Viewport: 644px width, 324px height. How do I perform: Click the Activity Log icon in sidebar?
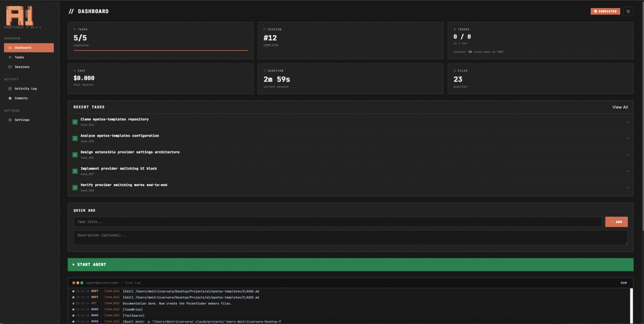point(10,89)
